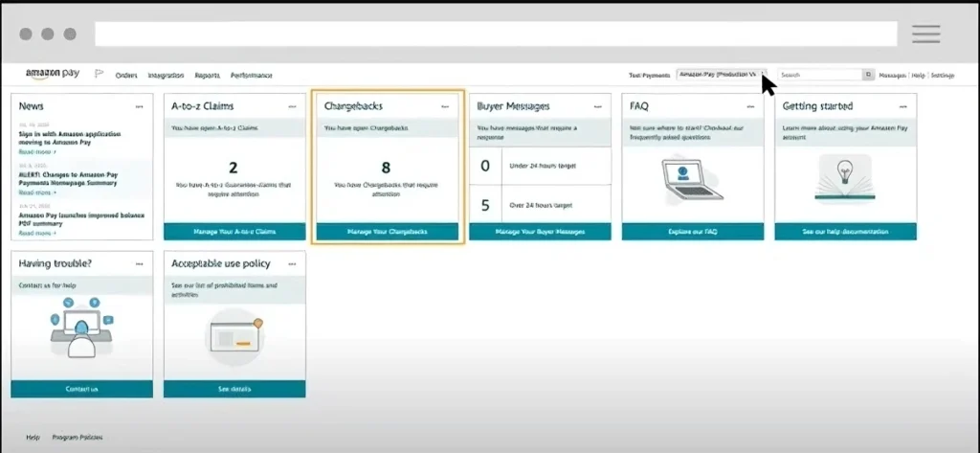Click inside the Search field
The height and width of the screenshot is (453, 980).
click(x=819, y=75)
